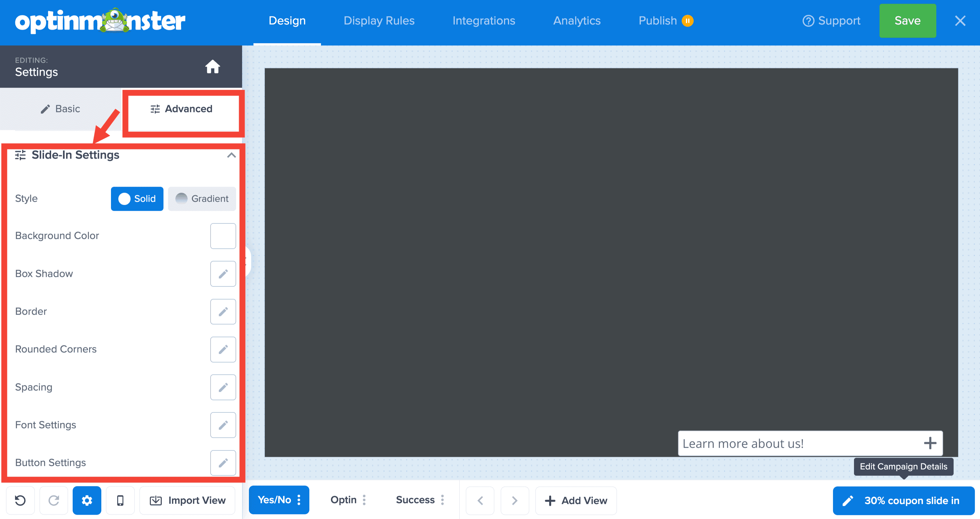This screenshot has width=980, height=519.
Task: Switch to the Basic settings tab
Action: (x=60, y=109)
